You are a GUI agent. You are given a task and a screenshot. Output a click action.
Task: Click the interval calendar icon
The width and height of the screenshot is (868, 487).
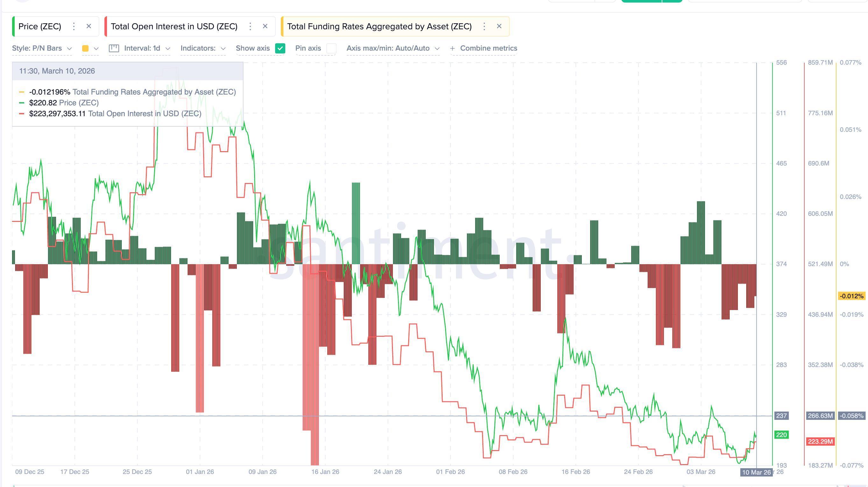click(114, 48)
